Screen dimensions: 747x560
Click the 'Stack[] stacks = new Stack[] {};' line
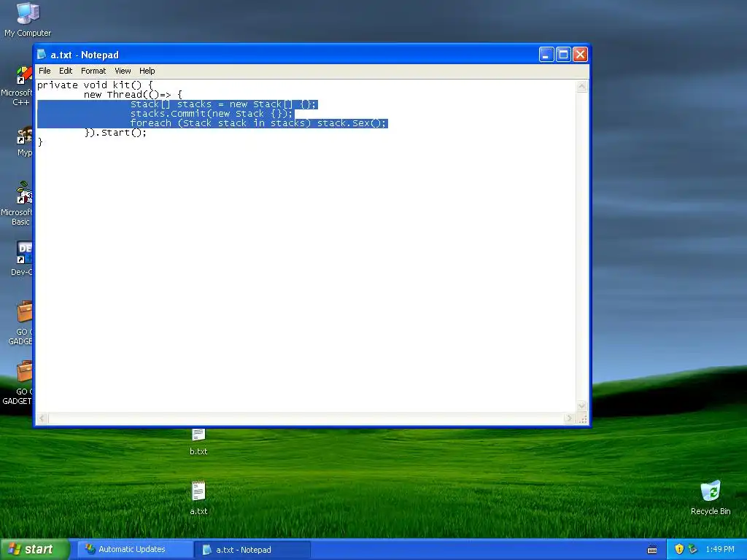pyautogui.click(x=223, y=104)
